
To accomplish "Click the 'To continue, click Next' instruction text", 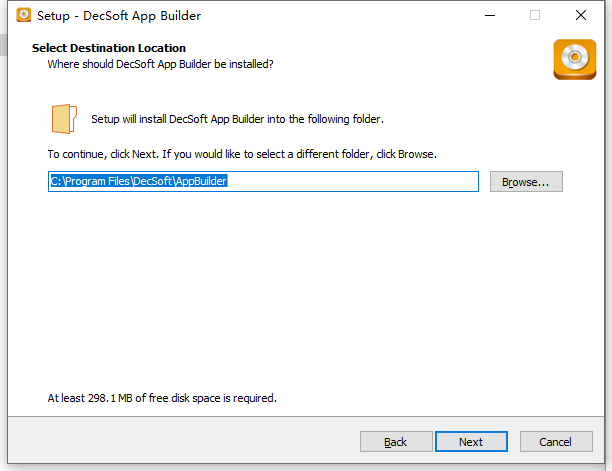I will pyautogui.click(x=242, y=154).
